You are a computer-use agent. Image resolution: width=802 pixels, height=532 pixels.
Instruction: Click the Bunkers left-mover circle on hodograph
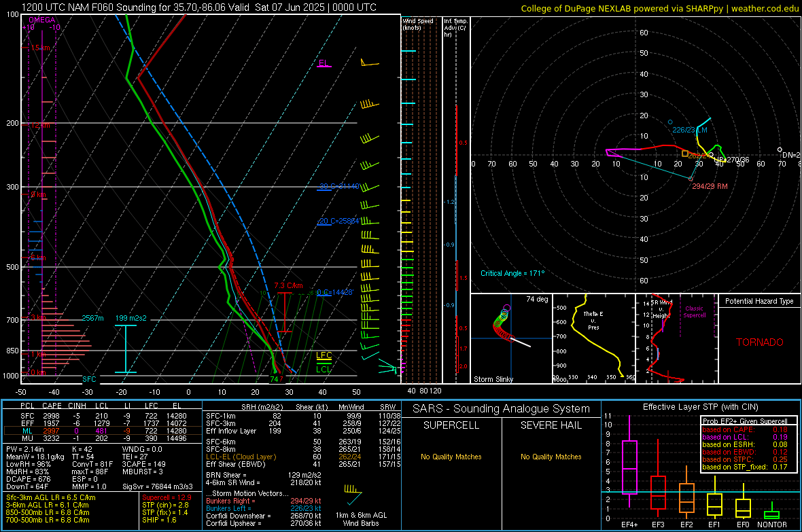pyautogui.click(x=671, y=122)
